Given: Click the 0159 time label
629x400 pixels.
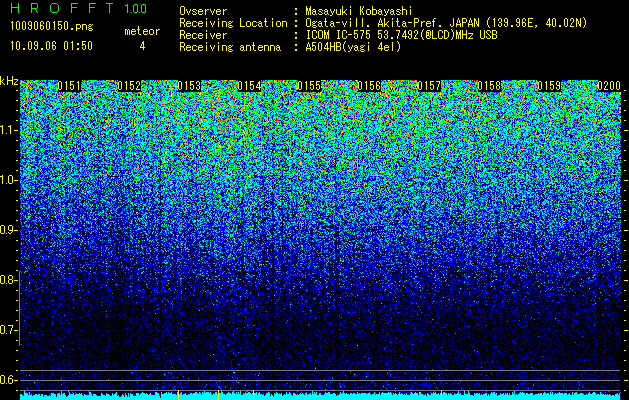Looking at the screenshot, I should 549,86.
